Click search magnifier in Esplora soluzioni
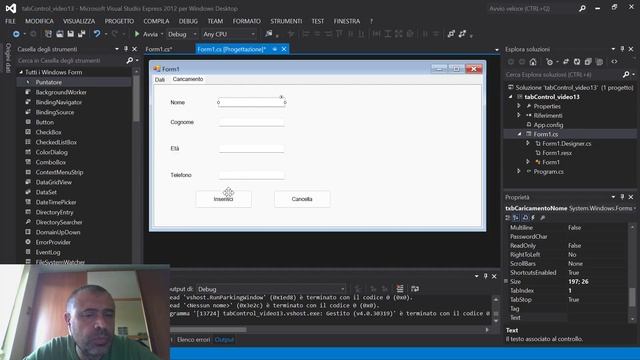 [626, 75]
